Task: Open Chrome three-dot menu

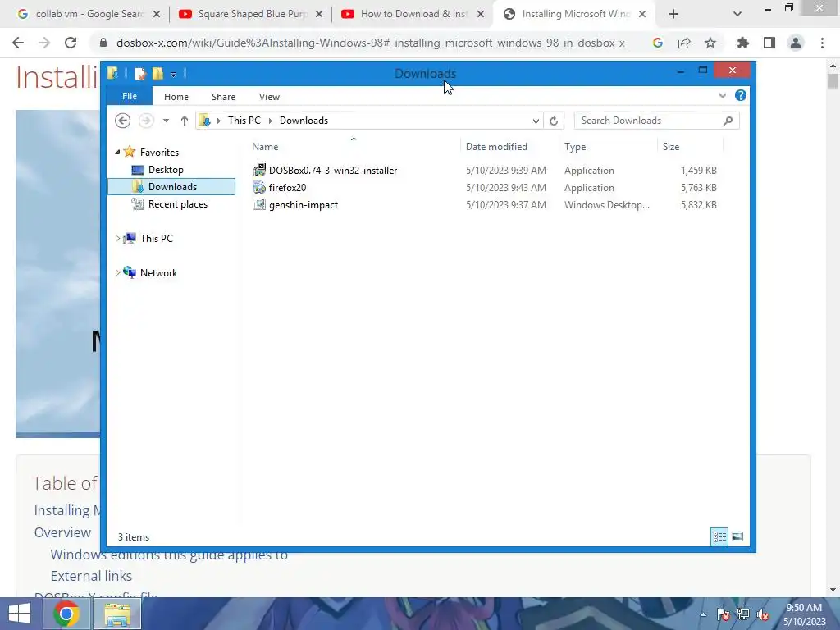Action: tap(822, 43)
